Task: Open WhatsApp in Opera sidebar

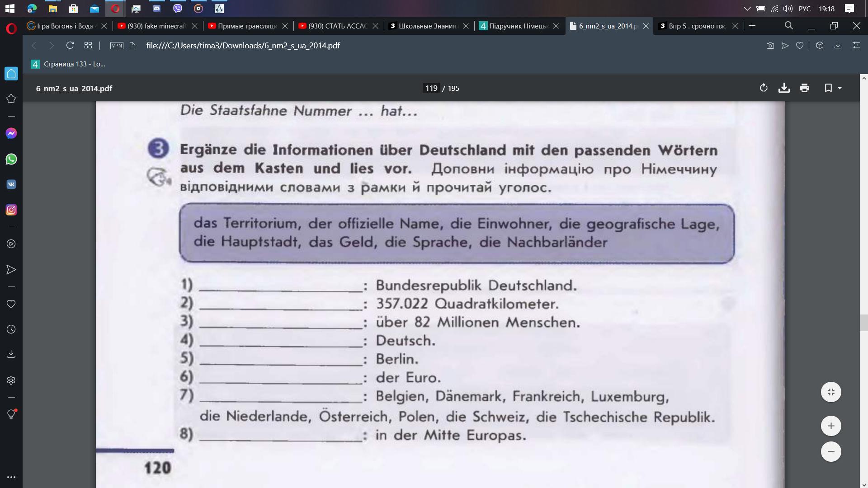Action: tap(11, 159)
